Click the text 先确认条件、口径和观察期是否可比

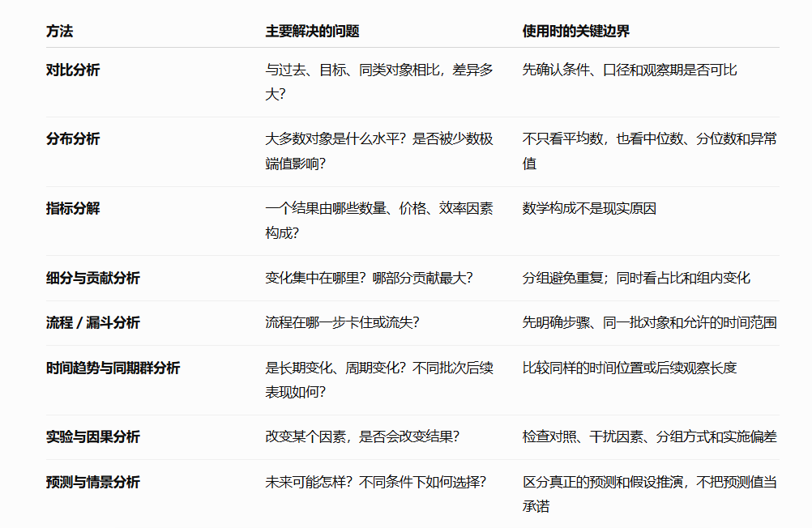(630, 70)
